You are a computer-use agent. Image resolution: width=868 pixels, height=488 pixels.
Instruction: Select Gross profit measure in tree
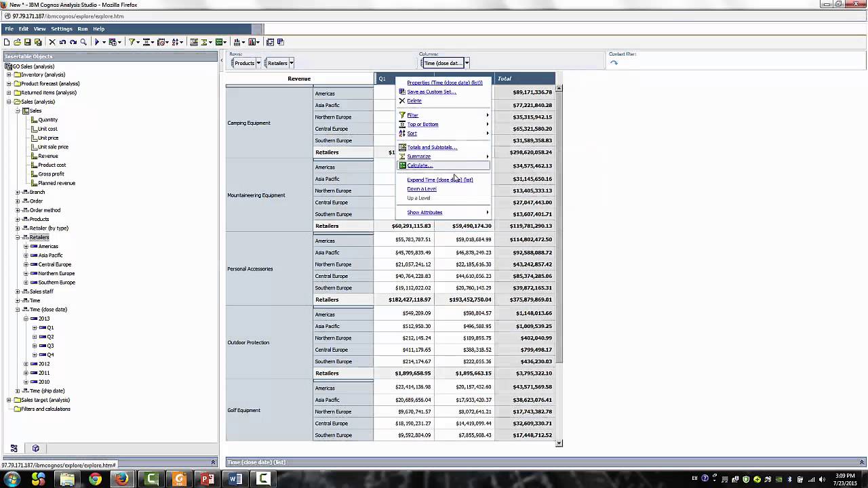tap(51, 174)
